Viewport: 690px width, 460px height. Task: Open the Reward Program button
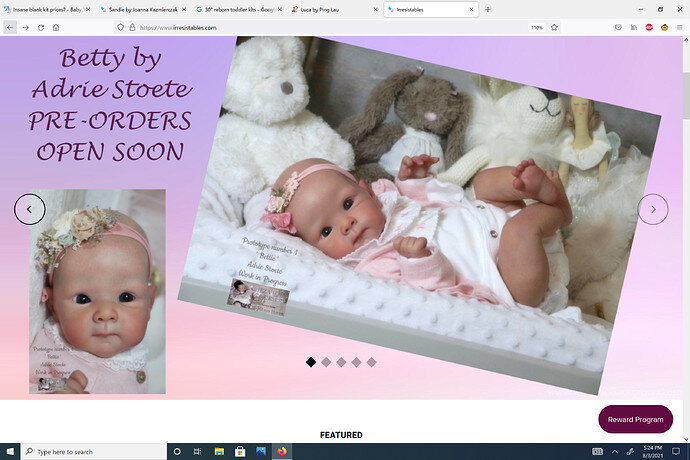point(635,420)
